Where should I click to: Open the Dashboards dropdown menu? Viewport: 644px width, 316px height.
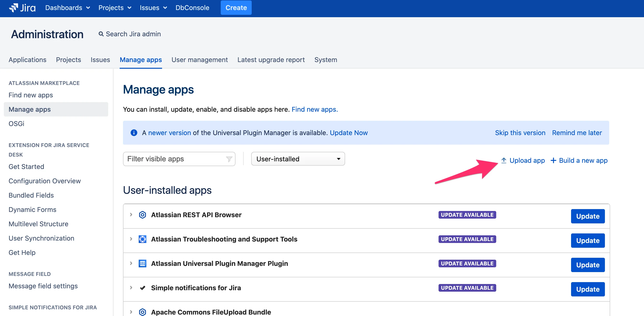[x=67, y=8]
